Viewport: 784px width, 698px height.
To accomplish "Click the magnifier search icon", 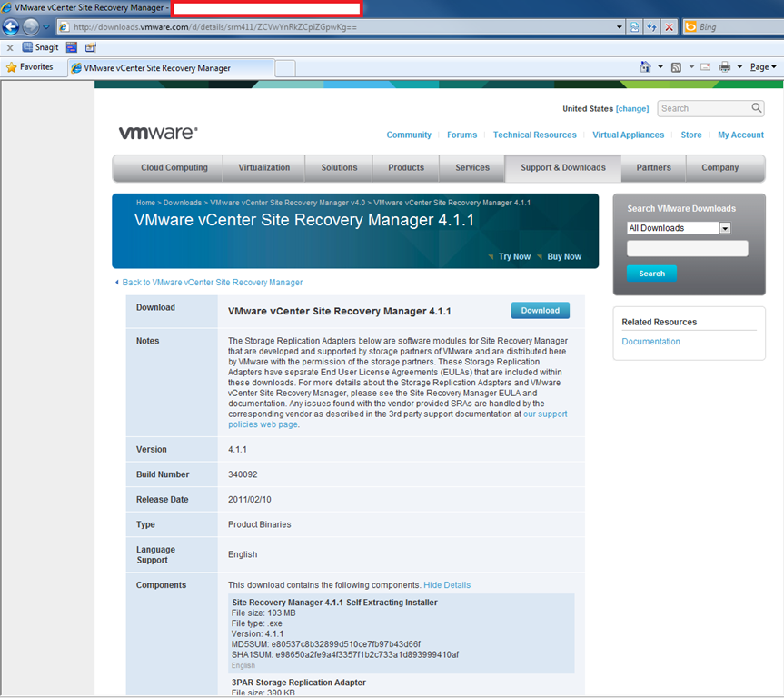I will (x=757, y=108).
